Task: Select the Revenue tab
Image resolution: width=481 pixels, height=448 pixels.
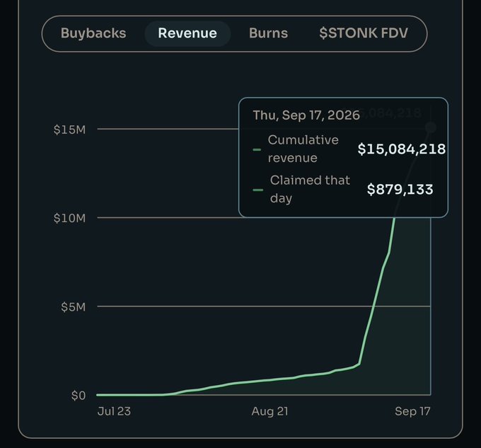Action: (x=187, y=33)
